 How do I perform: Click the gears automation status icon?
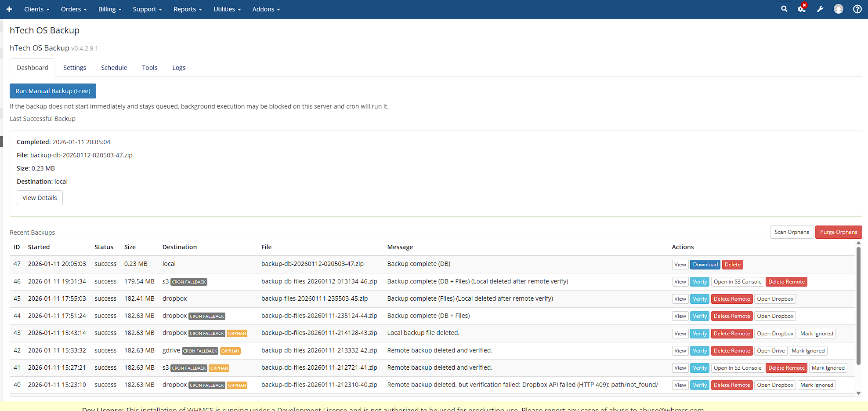(x=802, y=9)
